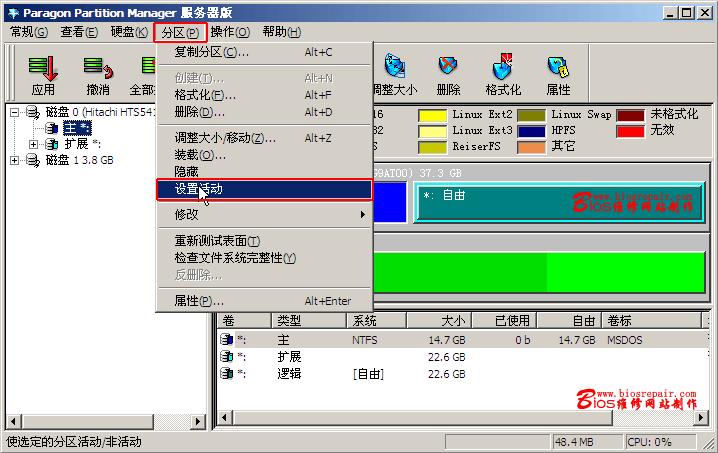Open the 常规(G) menu

click(x=29, y=32)
